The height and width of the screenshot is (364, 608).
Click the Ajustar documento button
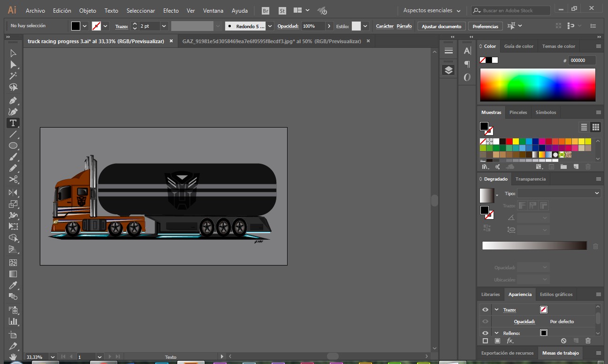pos(441,26)
